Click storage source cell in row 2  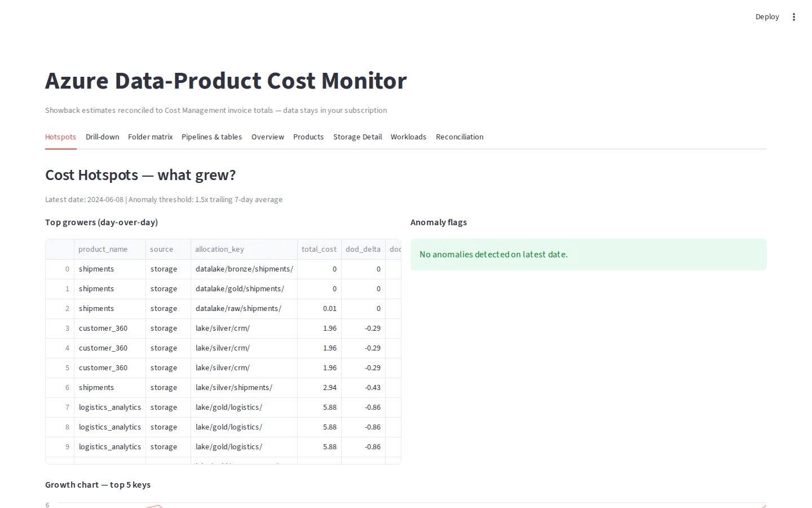click(x=168, y=309)
